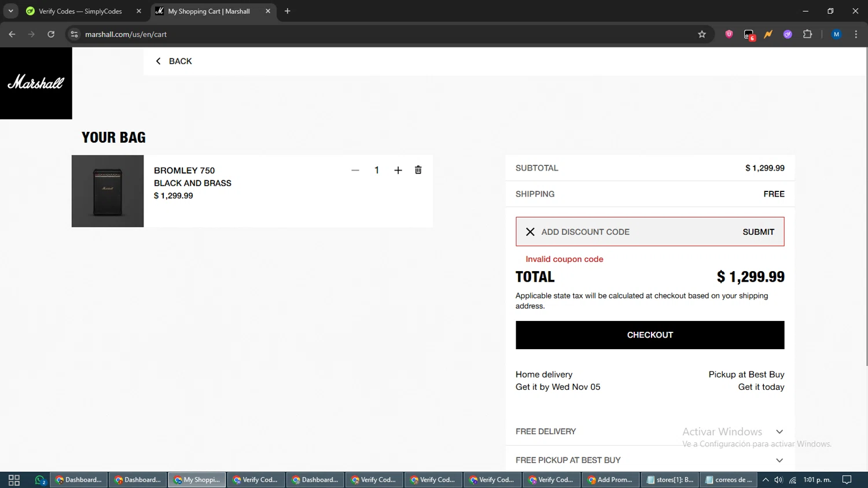Open the Wi-Fi network tray icon
The height and width of the screenshot is (488, 868).
793,480
